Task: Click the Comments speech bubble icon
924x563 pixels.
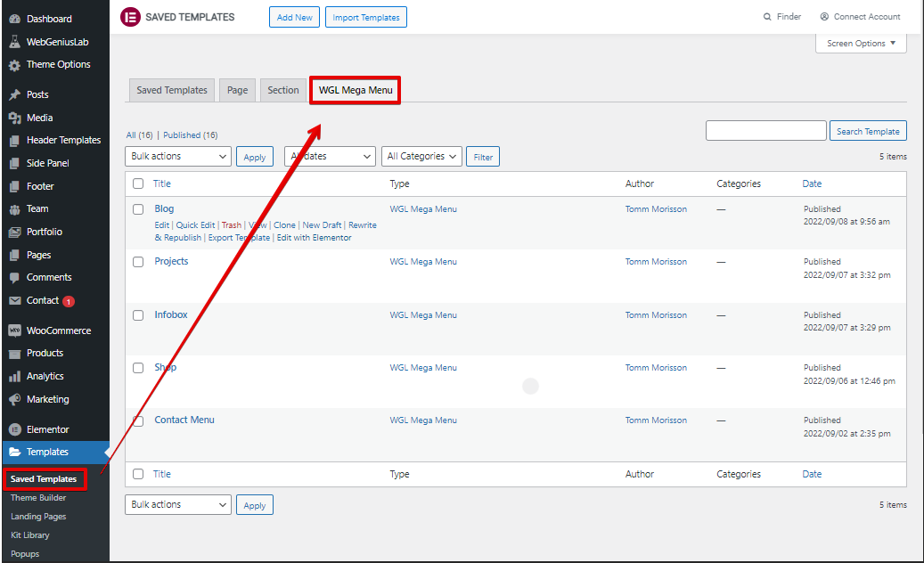Action: (15, 278)
